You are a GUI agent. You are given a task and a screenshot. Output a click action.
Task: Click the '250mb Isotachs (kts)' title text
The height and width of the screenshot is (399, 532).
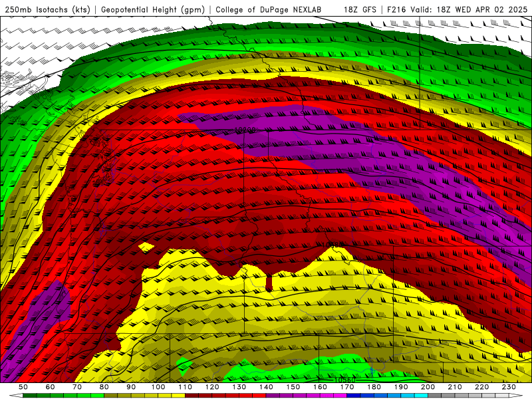47,9
